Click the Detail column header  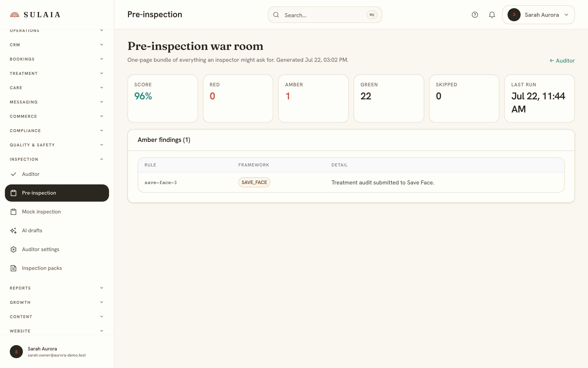click(x=340, y=165)
